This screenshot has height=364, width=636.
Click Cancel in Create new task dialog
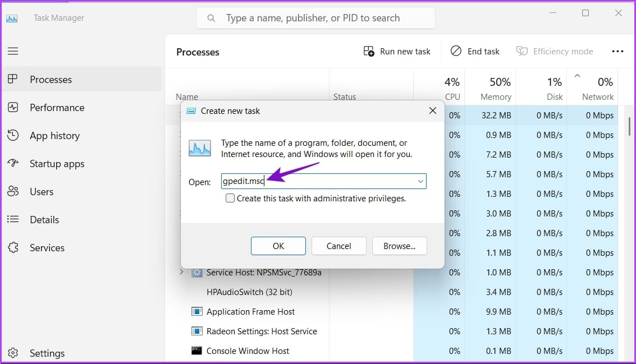338,246
